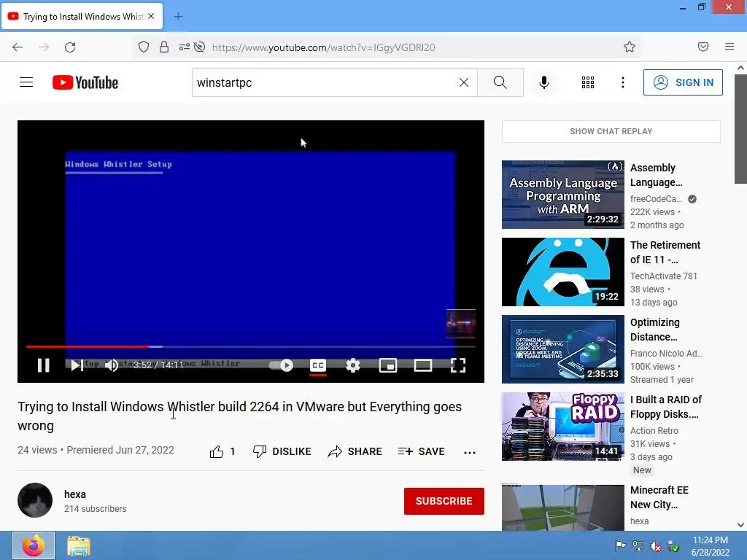
Task: Share this video
Action: [x=355, y=451]
